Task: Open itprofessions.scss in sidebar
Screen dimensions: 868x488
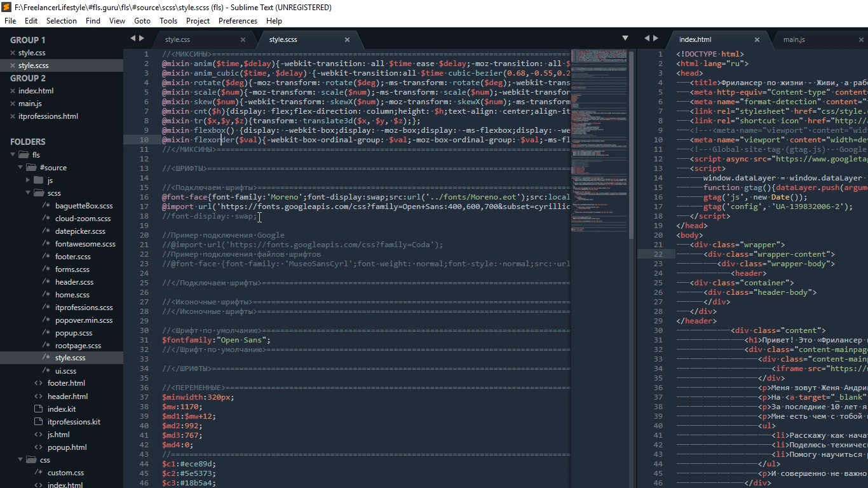Action: [x=84, y=308]
